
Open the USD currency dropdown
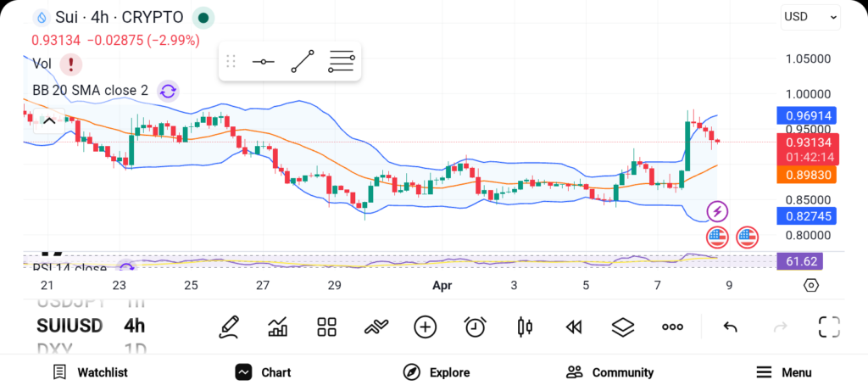(x=810, y=16)
